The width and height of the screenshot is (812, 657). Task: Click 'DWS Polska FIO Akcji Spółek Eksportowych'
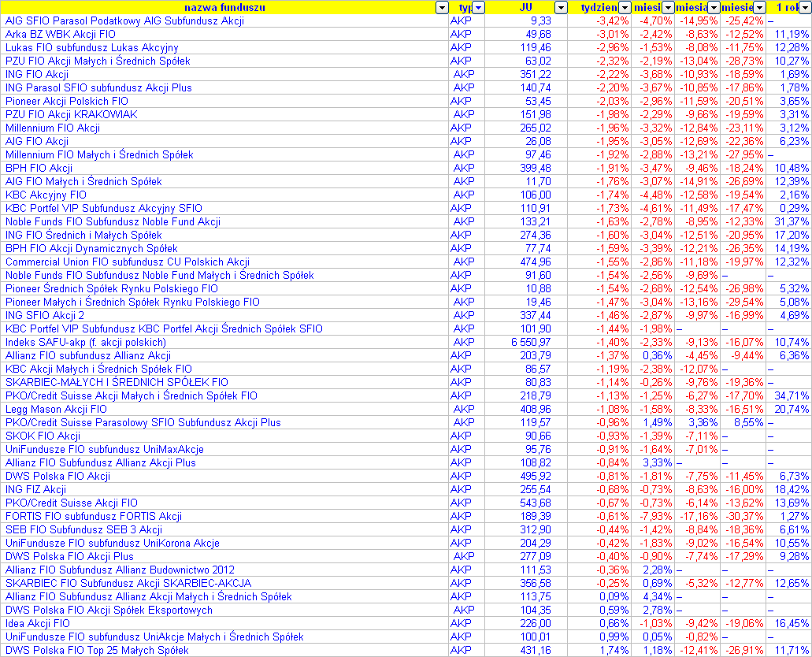click(x=109, y=611)
